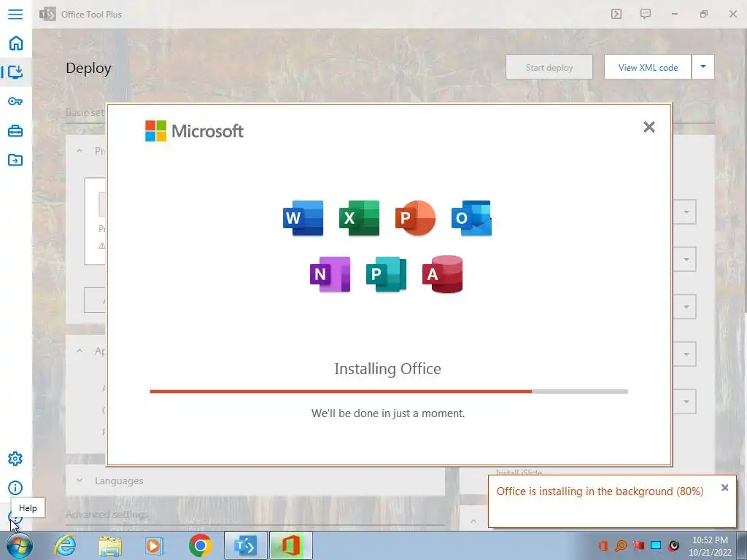
Task: Open the Settings gear icon in sidebar
Action: [15, 458]
